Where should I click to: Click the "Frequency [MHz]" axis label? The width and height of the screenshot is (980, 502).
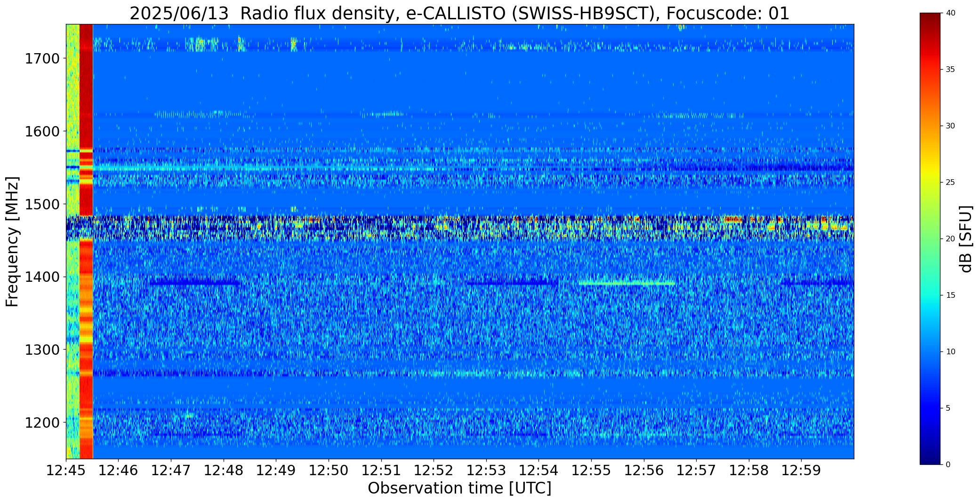coord(12,242)
